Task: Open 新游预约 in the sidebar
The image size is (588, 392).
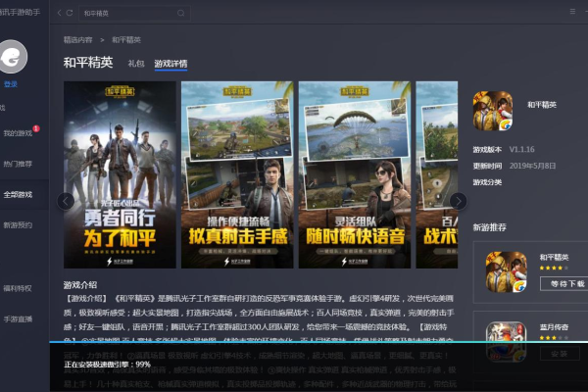Action: click(x=18, y=225)
